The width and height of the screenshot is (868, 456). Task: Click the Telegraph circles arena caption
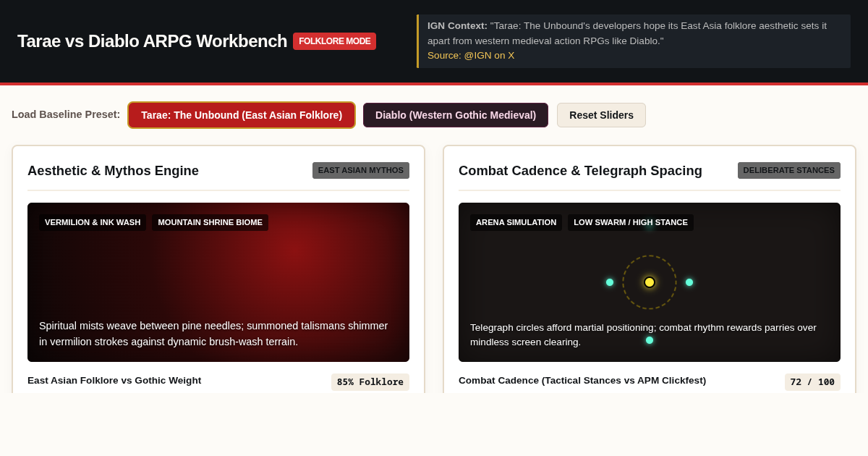pos(644,334)
